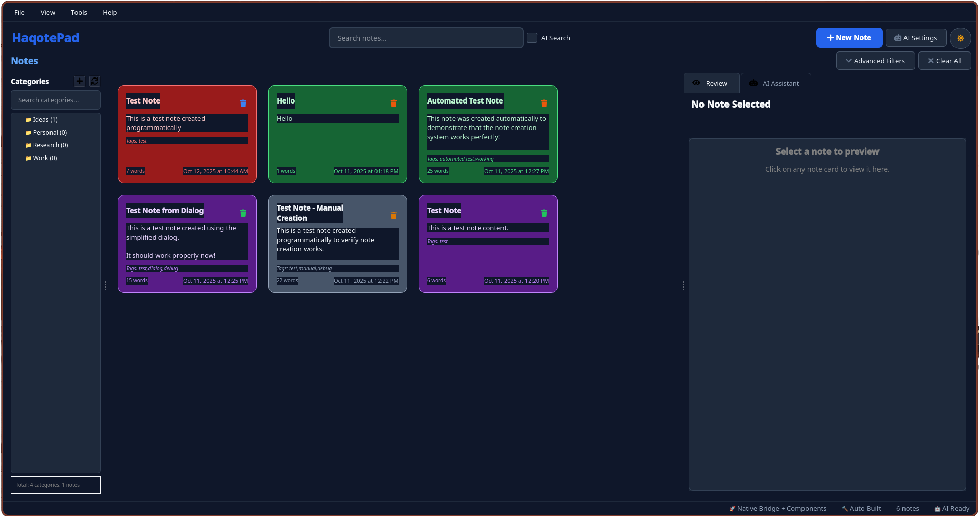Delete Test Note - Manual Creation via trash icon
This screenshot has width=980, height=517.
tap(393, 216)
